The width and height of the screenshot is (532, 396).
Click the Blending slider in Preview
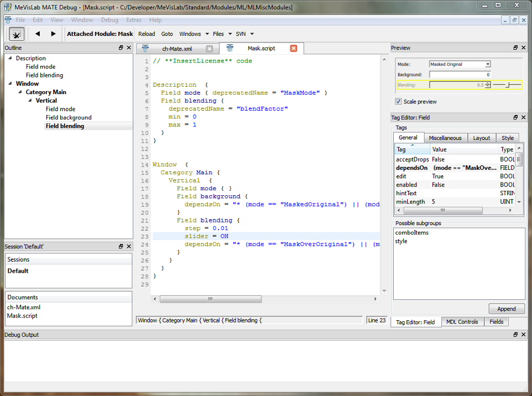(x=507, y=85)
